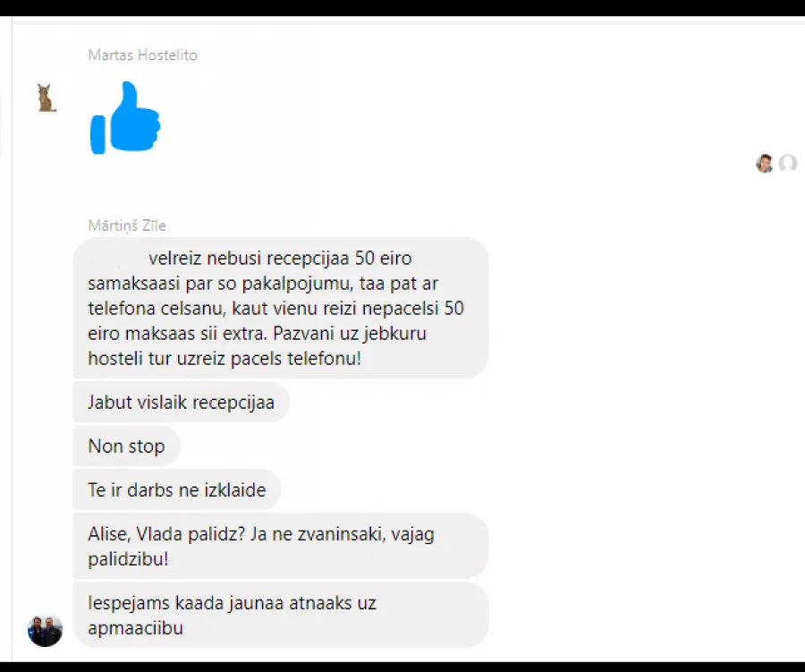The width and height of the screenshot is (805, 672).
Task: Select the 'Alise, Vlada palidz?' message bubble
Action: pos(281,546)
